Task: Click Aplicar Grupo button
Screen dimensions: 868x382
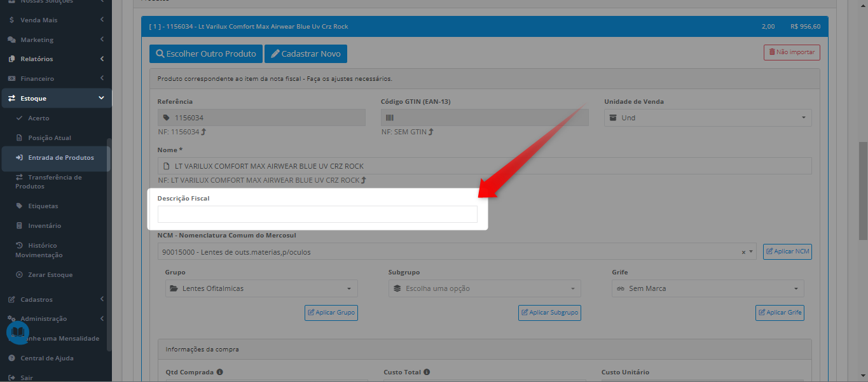Action: click(331, 313)
